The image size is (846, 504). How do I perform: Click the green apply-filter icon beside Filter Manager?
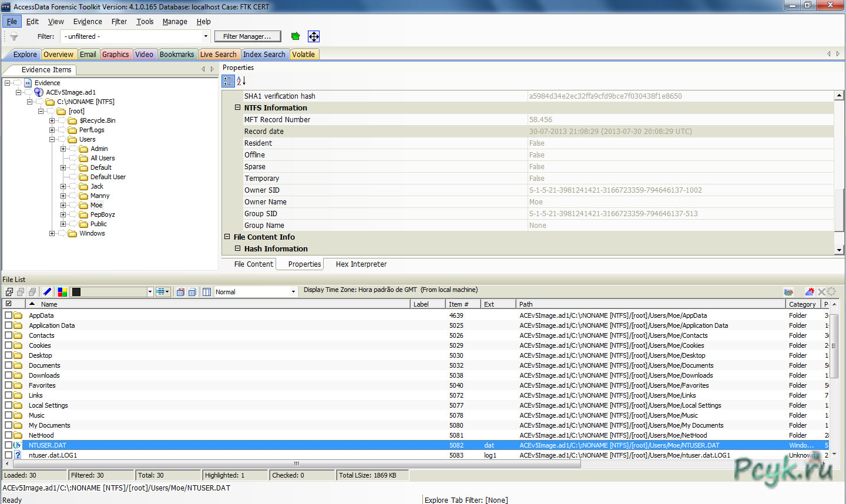(x=296, y=36)
